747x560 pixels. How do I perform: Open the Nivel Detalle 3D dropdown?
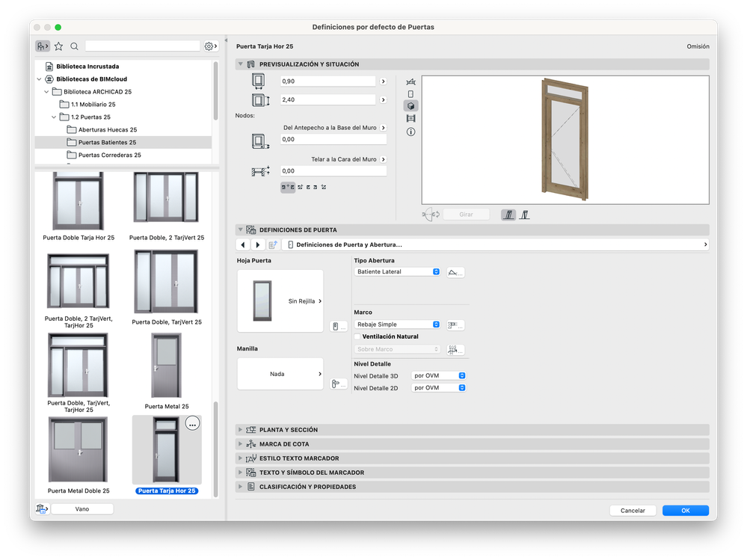click(x=439, y=376)
